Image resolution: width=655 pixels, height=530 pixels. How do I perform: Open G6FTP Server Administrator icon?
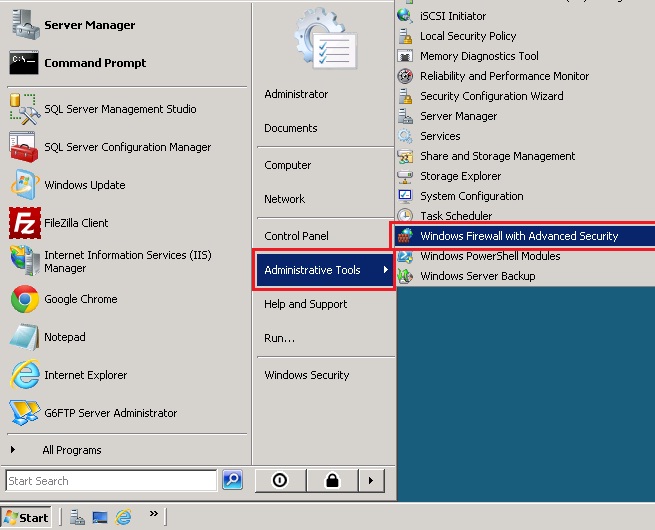pyautogui.click(x=25, y=413)
